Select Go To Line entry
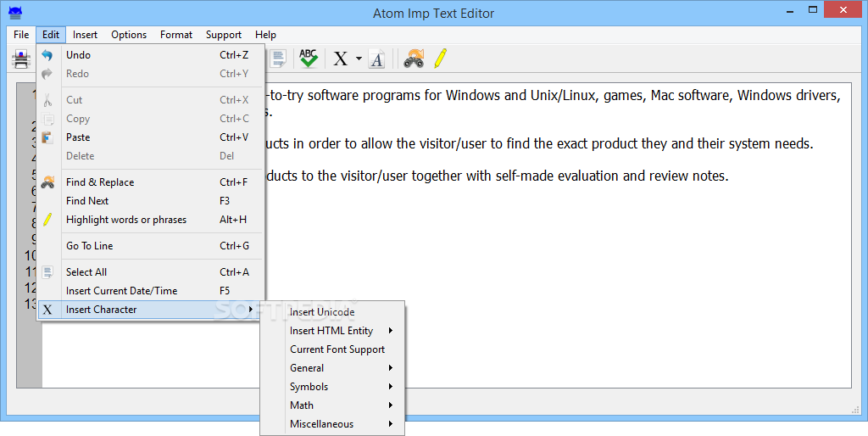The height and width of the screenshot is (436, 868). coord(151,246)
